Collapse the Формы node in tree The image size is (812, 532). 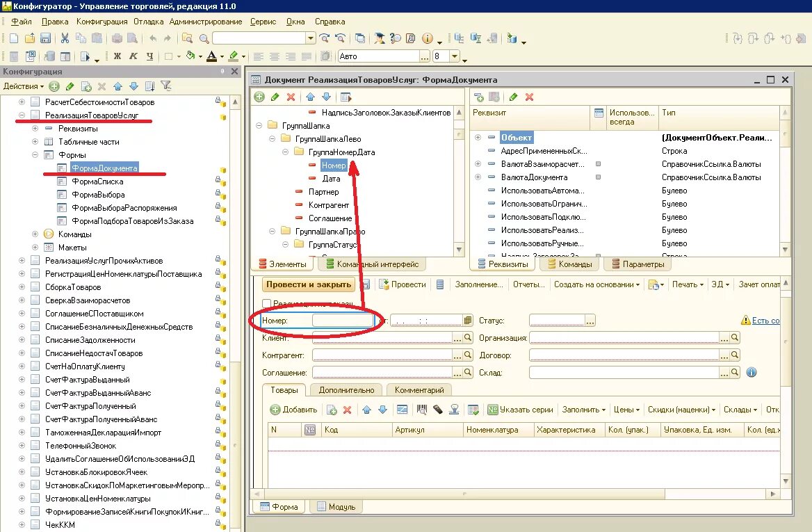(x=35, y=155)
